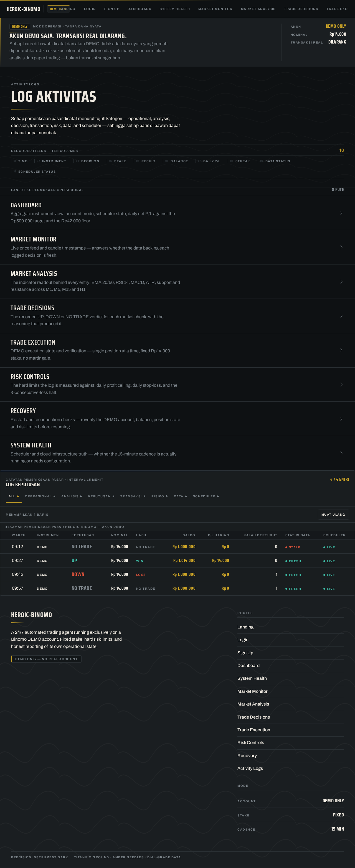The image size is (355, 868).
Task: Switch to the ANALISIS log tab
Action: click(72, 496)
